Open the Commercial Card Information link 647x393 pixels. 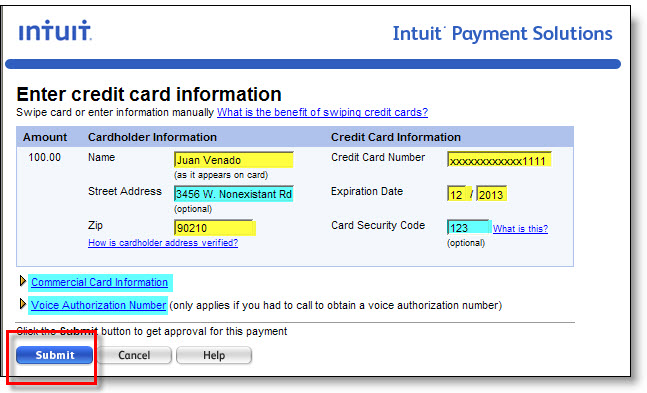(99, 282)
